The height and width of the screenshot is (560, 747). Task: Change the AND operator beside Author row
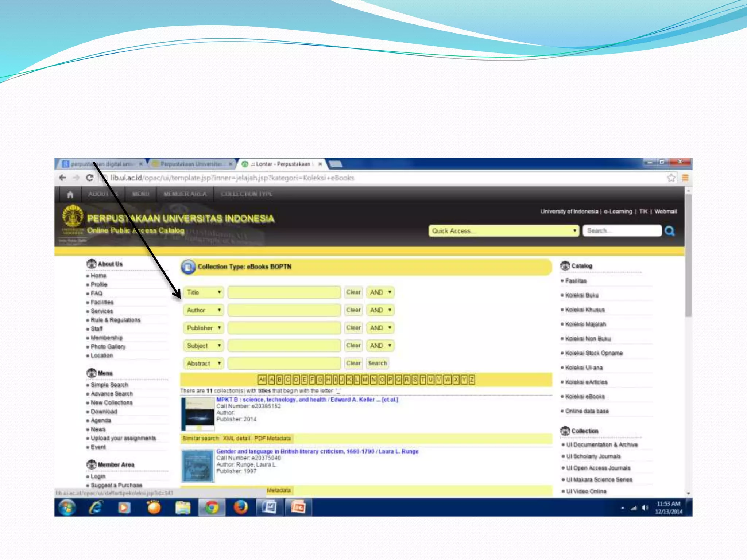tap(380, 310)
